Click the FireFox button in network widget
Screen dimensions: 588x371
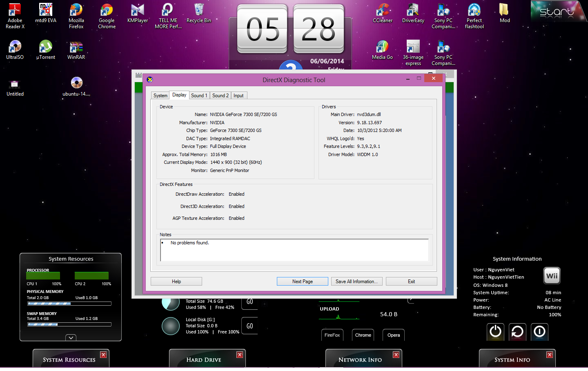click(332, 335)
